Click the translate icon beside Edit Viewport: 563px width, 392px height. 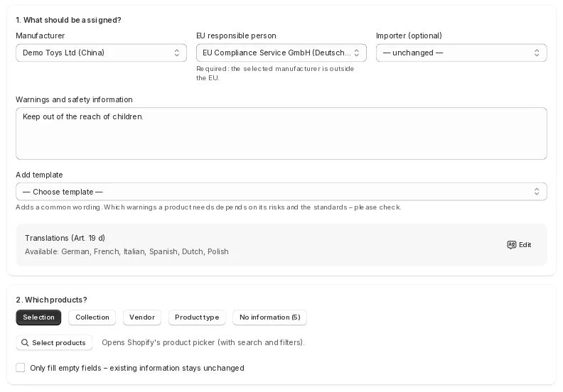coord(512,244)
